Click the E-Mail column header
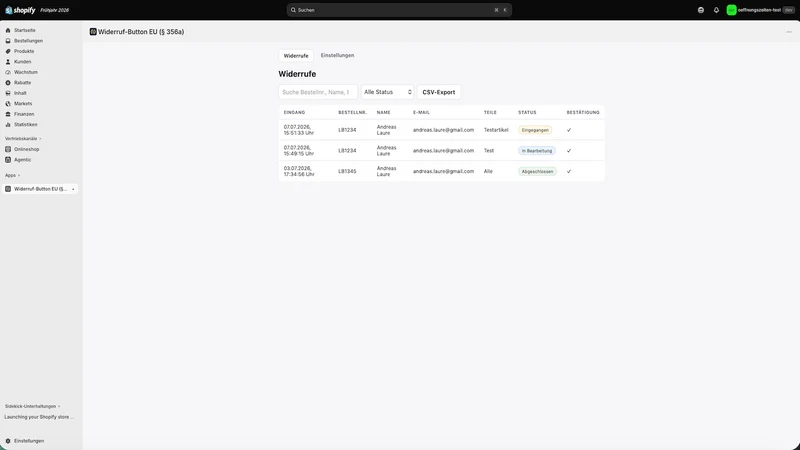800x450 pixels. click(x=421, y=112)
